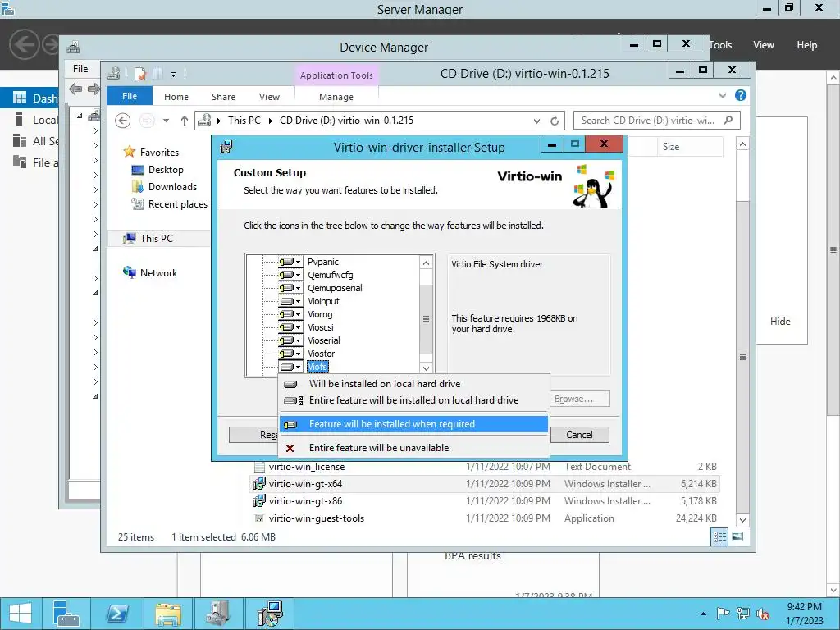Choose 'Feature will be installed when required'
840x630 pixels.
[x=413, y=424]
